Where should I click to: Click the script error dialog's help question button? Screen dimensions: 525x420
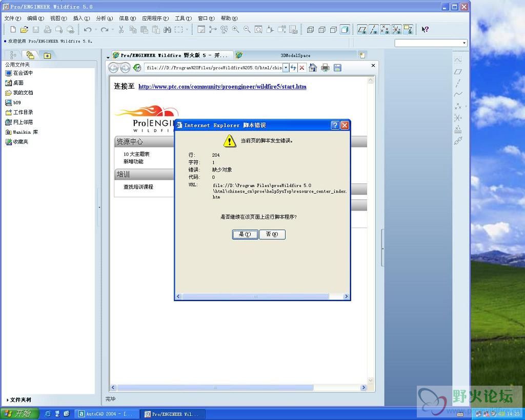click(335, 125)
